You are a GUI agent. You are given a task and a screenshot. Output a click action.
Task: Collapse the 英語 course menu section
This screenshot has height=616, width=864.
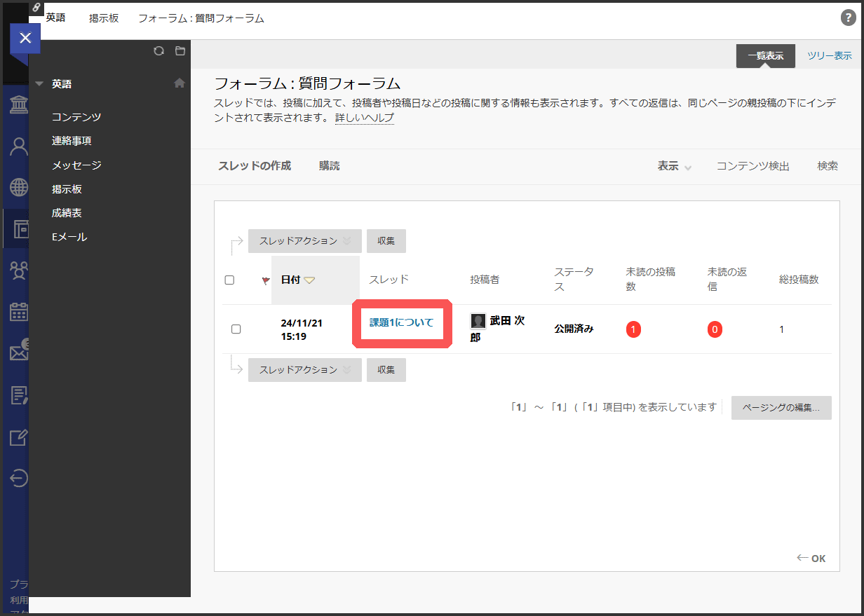(39, 82)
